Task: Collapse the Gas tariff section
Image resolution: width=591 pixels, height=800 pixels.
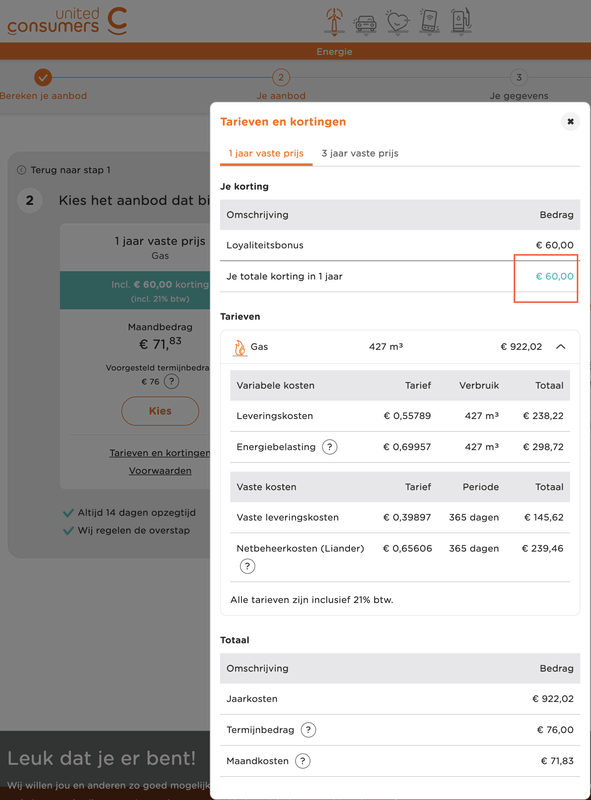Action: pyautogui.click(x=560, y=347)
